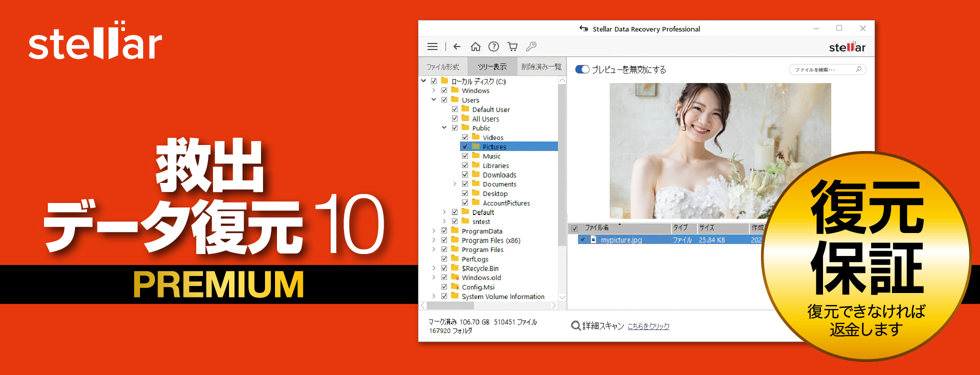Click the tree scrollbar up arrow
980x375 pixels.
point(562,80)
